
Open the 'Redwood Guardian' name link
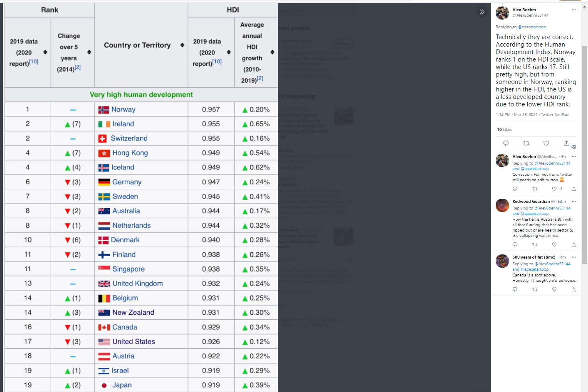pos(531,202)
